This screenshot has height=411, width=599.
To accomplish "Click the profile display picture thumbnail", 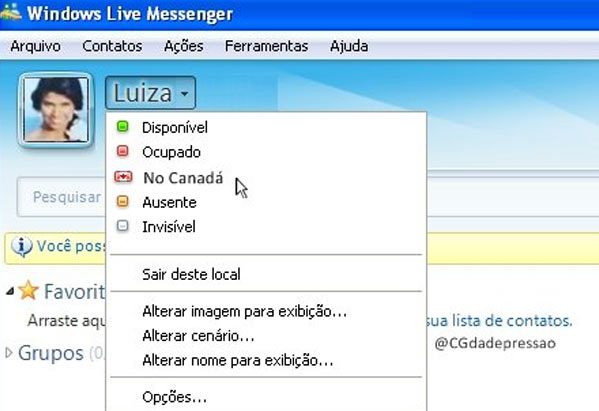I will click(56, 110).
